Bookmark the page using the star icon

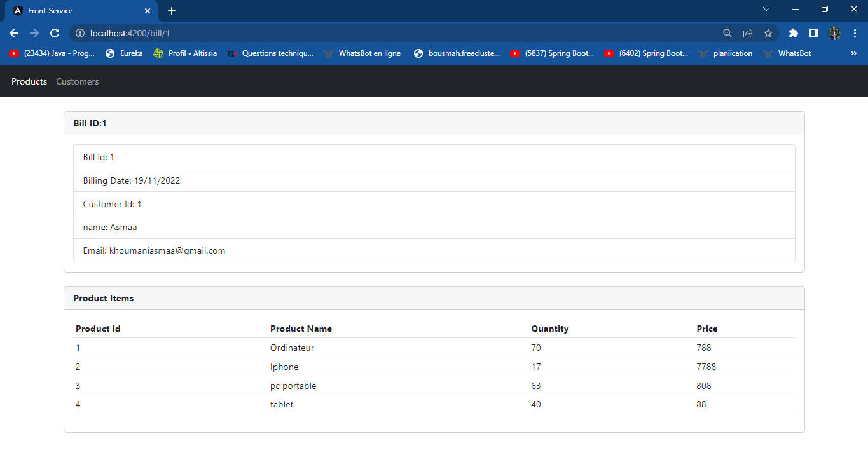tap(768, 32)
